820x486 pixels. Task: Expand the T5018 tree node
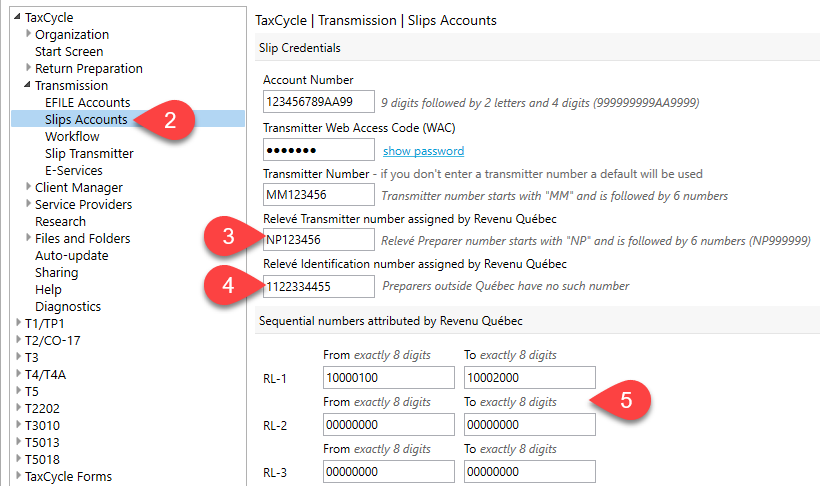click(x=18, y=458)
